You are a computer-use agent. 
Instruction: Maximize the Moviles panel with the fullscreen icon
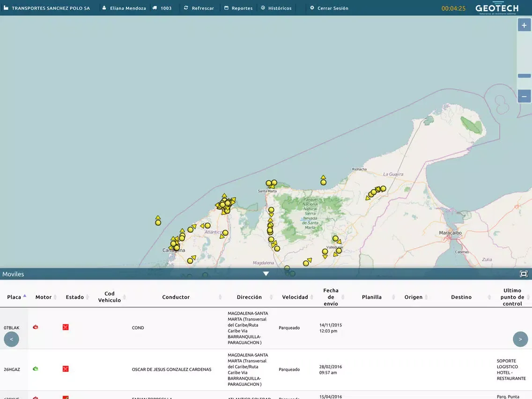point(524,274)
